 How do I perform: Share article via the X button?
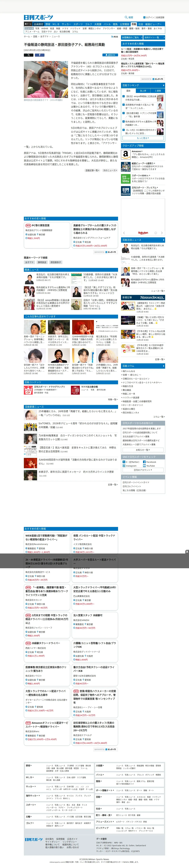(x=29, y=55)
